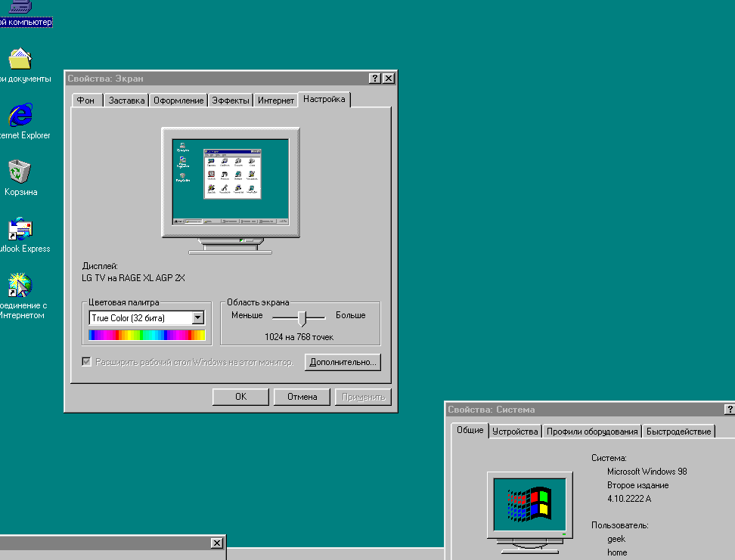This screenshot has height=560, width=735.
Task: Open the Оформление tab
Action: (178, 101)
